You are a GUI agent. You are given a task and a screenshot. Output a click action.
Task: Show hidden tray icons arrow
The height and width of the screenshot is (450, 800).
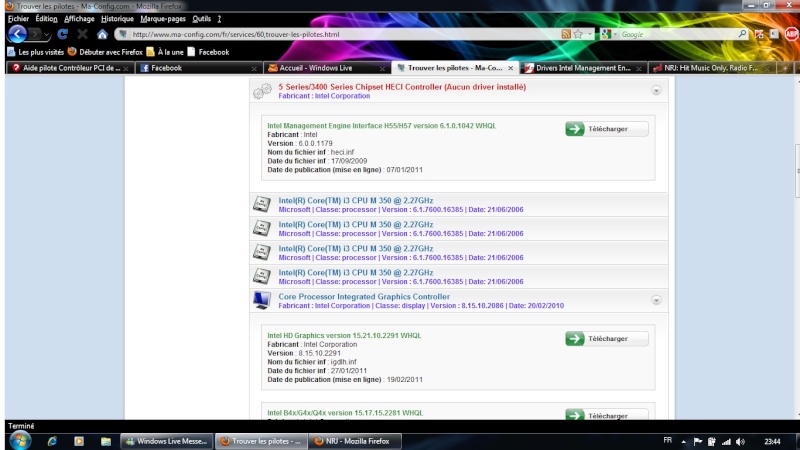pos(683,442)
